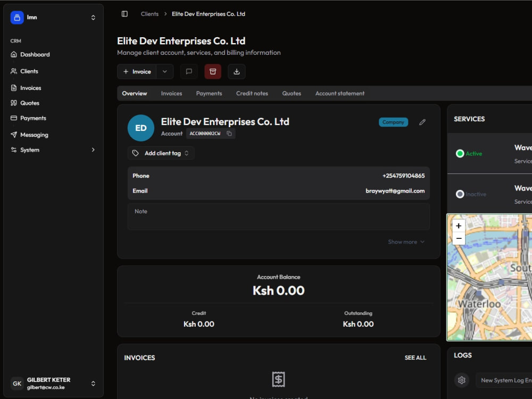The image size is (532, 399).
Task: Switch to the Quotes tab
Action: tap(292, 93)
